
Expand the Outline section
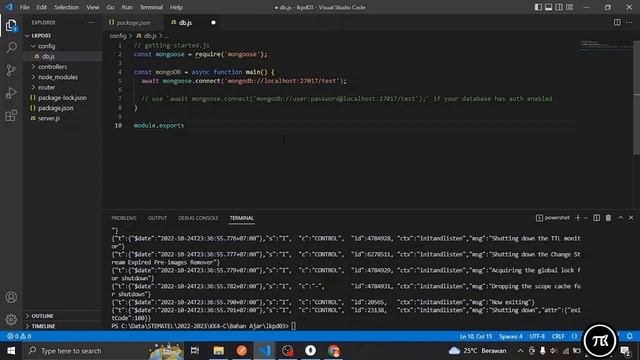(62, 316)
